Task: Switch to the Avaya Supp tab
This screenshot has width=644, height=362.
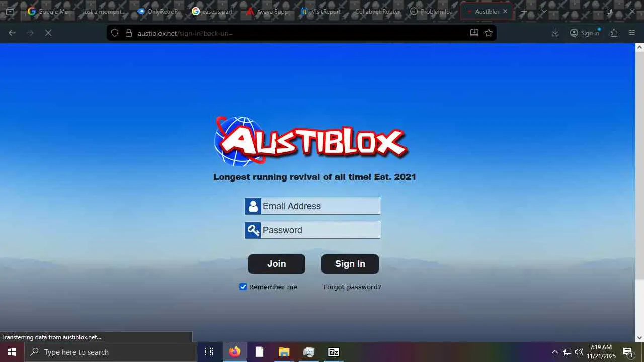Action: [x=267, y=11]
